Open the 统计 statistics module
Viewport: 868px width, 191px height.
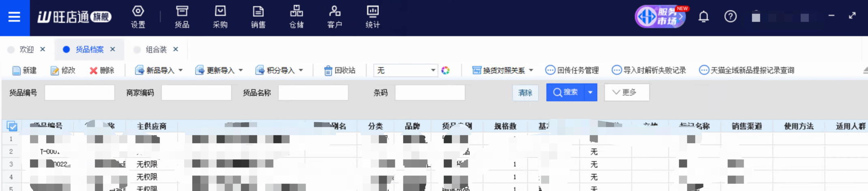coord(372,17)
